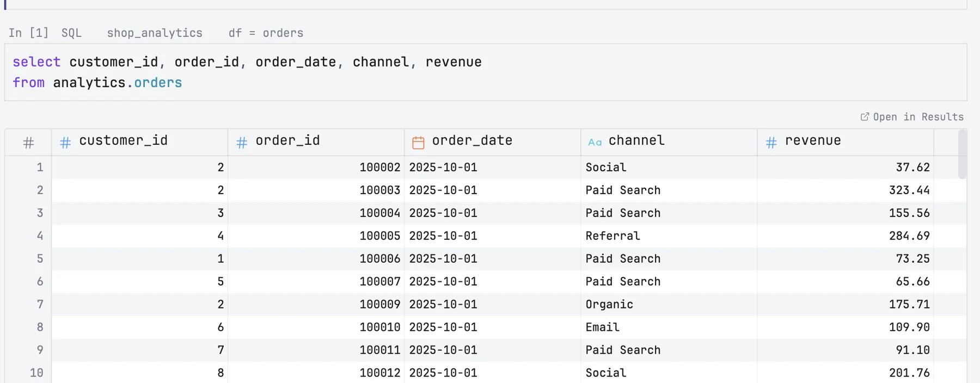Click the text type icon beside channel
The image size is (980, 383).
[595, 143]
